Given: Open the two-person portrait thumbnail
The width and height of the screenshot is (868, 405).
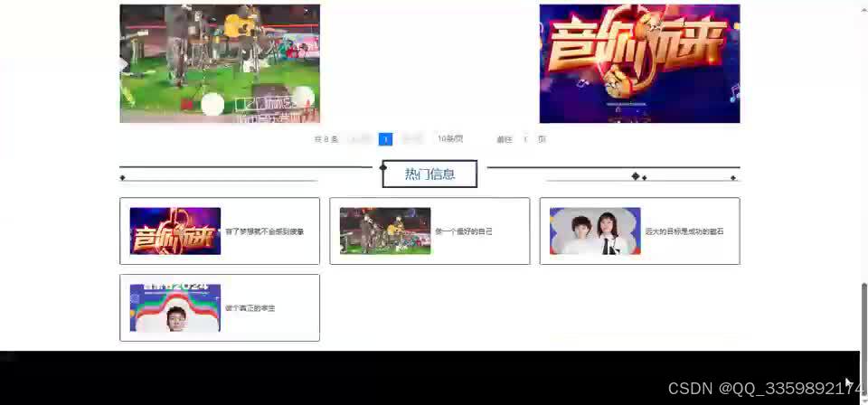Looking at the screenshot, I should click(x=595, y=231).
